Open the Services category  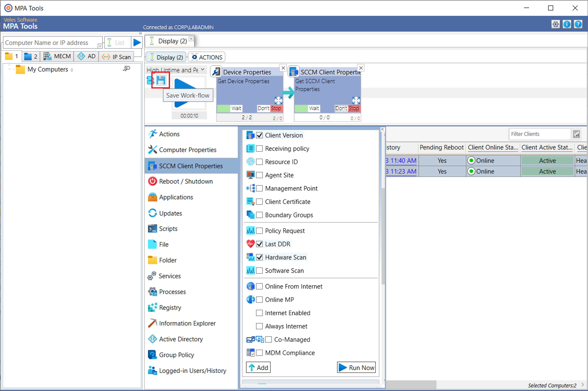(191, 276)
